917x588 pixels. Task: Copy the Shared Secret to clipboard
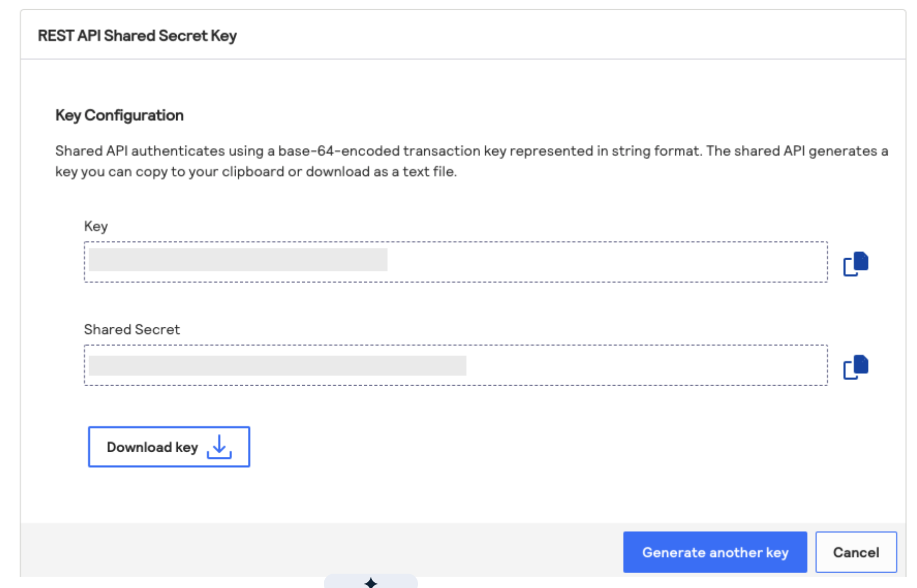click(x=856, y=367)
